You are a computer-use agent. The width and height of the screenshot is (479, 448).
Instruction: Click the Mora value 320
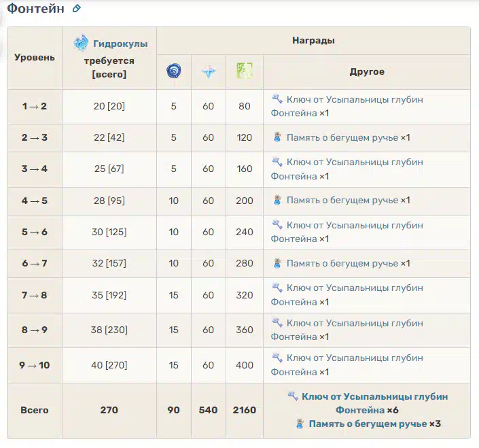click(x=245, y=295)
